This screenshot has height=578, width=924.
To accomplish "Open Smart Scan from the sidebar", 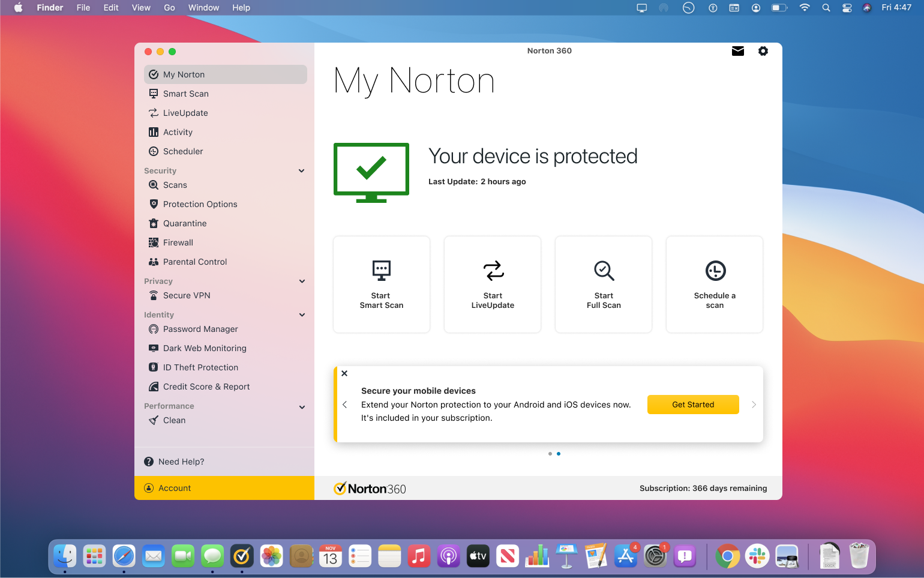I will pyautogui.click(x=226, y=94).
